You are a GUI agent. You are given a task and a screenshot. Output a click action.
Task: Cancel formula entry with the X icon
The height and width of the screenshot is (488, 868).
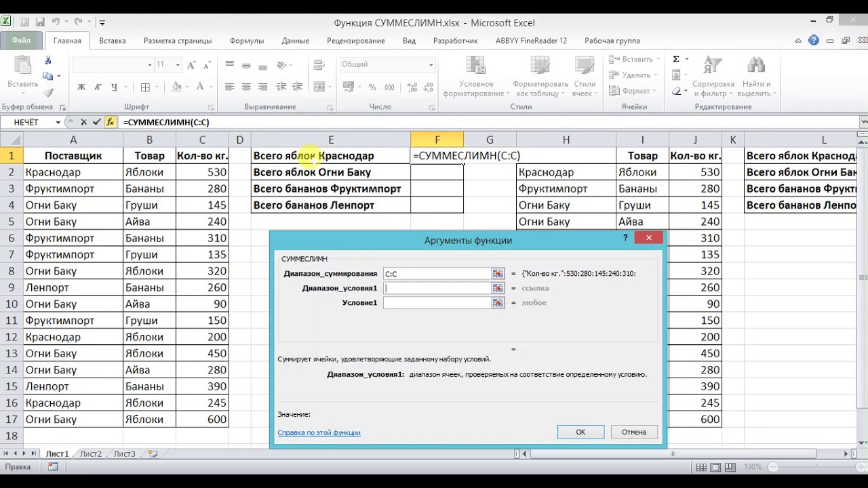tap(83, 122)
